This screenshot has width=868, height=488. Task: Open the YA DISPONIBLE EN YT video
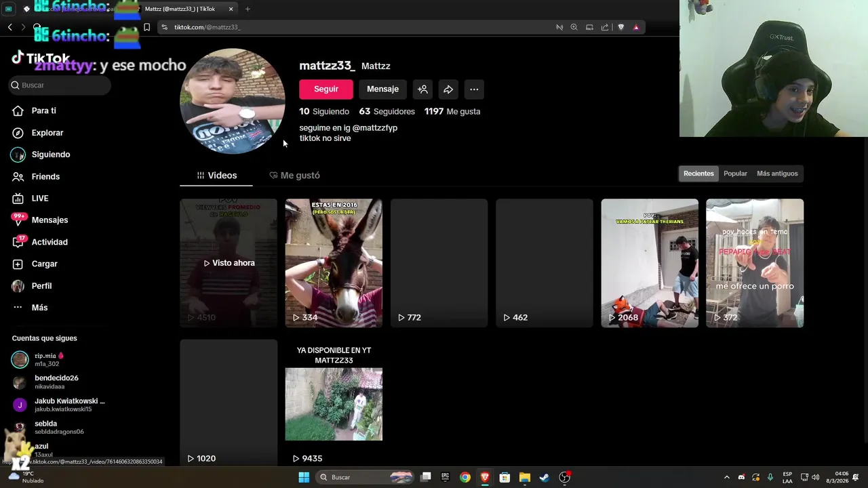coord(334,403)
